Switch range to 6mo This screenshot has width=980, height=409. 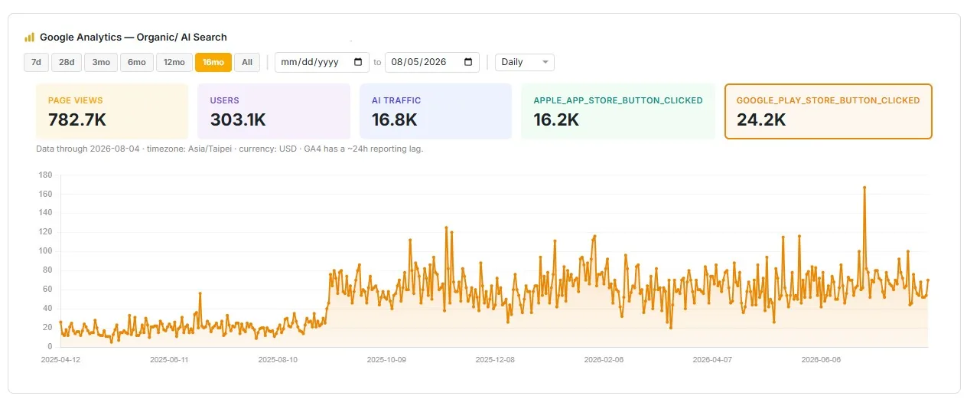click(137, 62)
